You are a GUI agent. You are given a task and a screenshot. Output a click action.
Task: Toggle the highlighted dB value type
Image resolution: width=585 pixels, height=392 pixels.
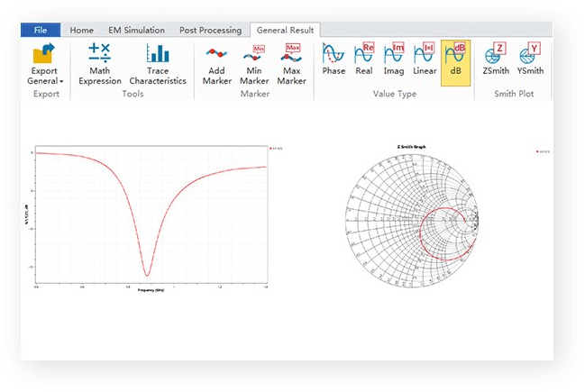tap(455, 63)
